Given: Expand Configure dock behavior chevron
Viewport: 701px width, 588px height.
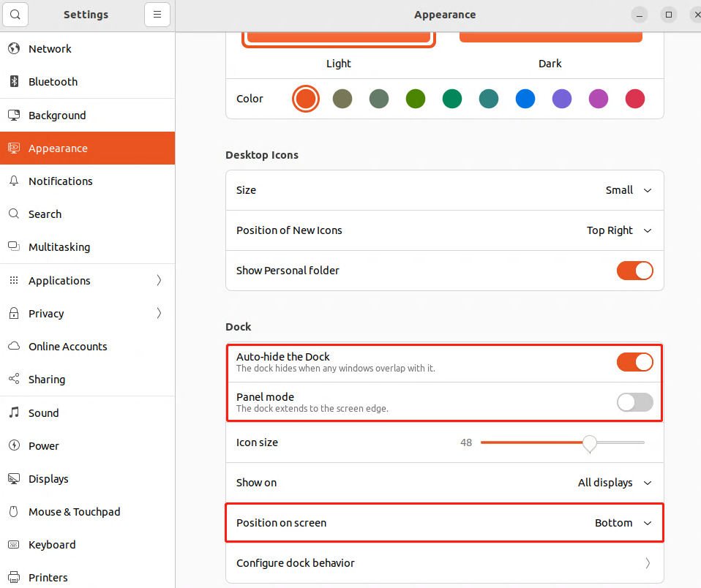Looking at the screenshot, I should 648,563.
